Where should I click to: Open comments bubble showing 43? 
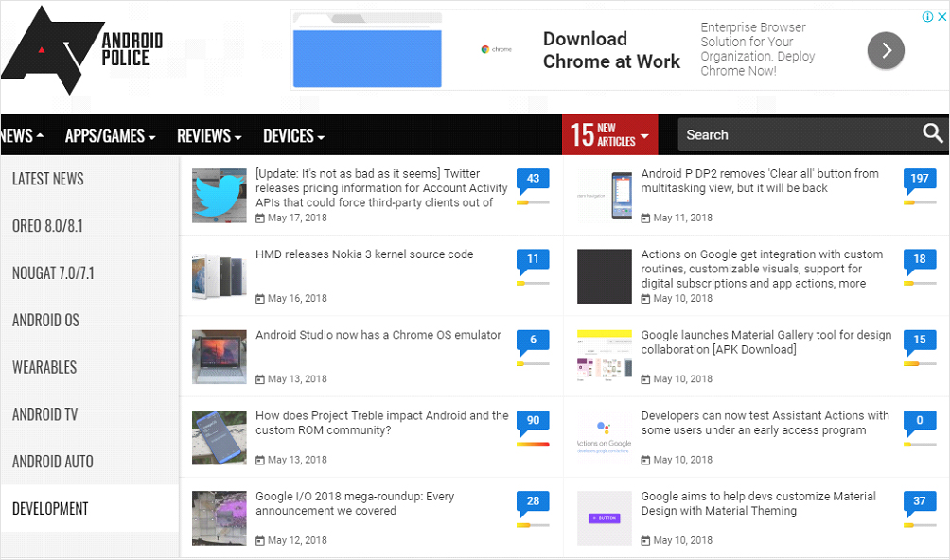point(533,179)
